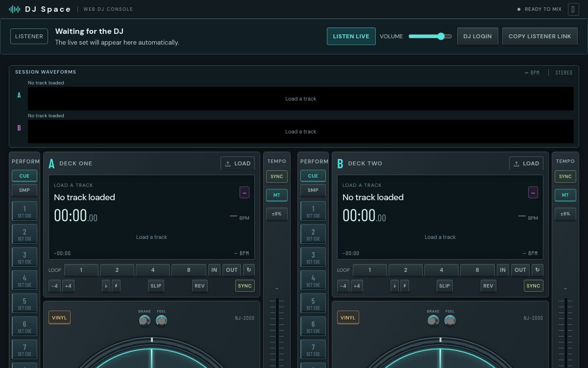The image size is (588, 368).
Task: Set Deck One 4-beat loop
Action: tap(153, 270)
